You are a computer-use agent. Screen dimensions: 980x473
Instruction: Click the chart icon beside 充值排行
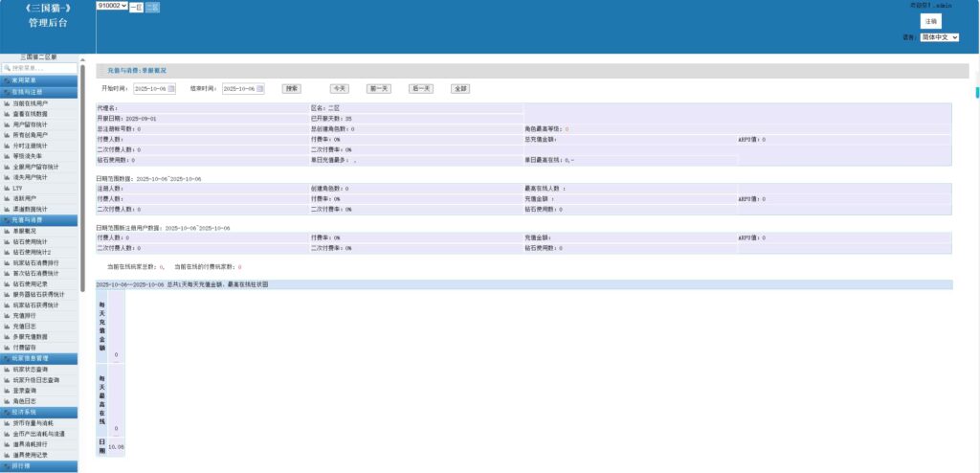pos(7,315)
